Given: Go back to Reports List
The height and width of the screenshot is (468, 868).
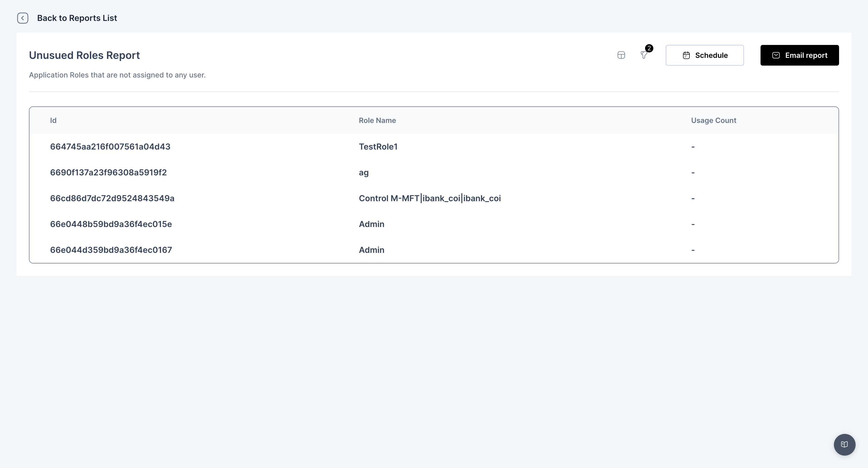Looking at the screenshot, I should (x=77, y=18).
